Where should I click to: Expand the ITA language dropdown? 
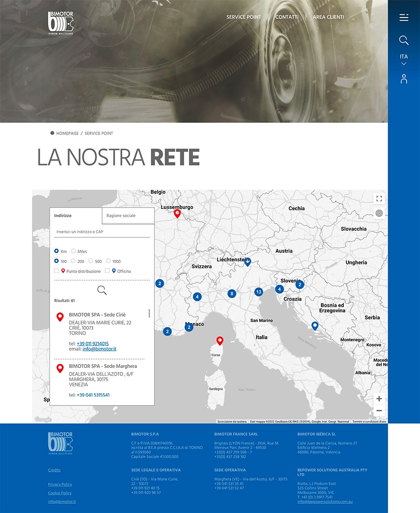click(x=404, y=60)
